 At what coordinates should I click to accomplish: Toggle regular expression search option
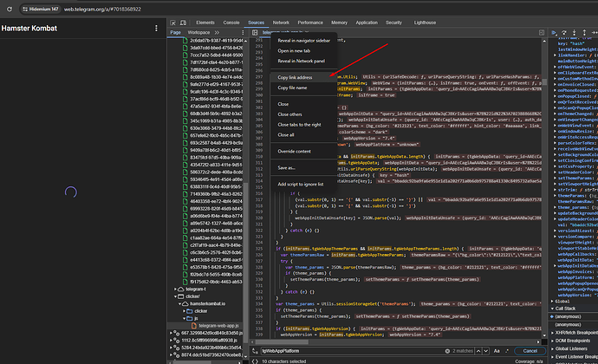tap(507, 351)
